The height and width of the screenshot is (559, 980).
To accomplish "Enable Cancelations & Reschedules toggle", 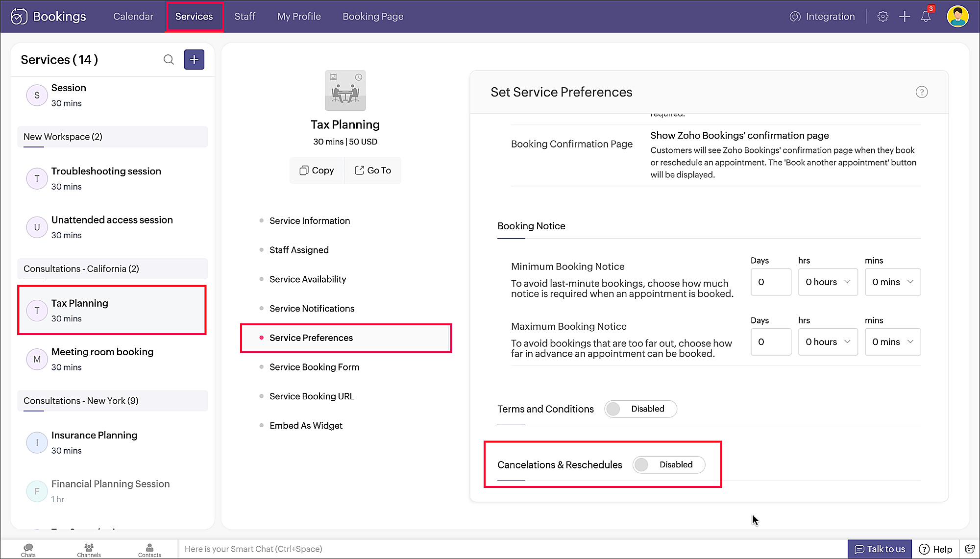I will [668, 464].
